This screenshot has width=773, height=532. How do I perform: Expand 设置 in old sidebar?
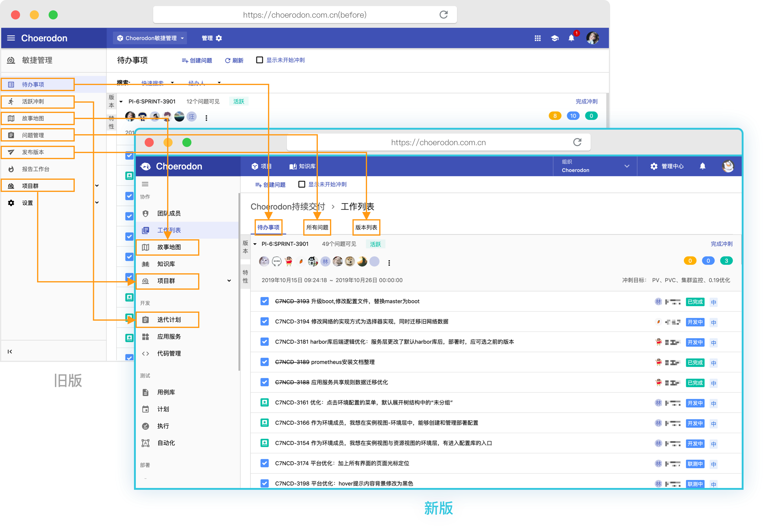pos(97,203)
